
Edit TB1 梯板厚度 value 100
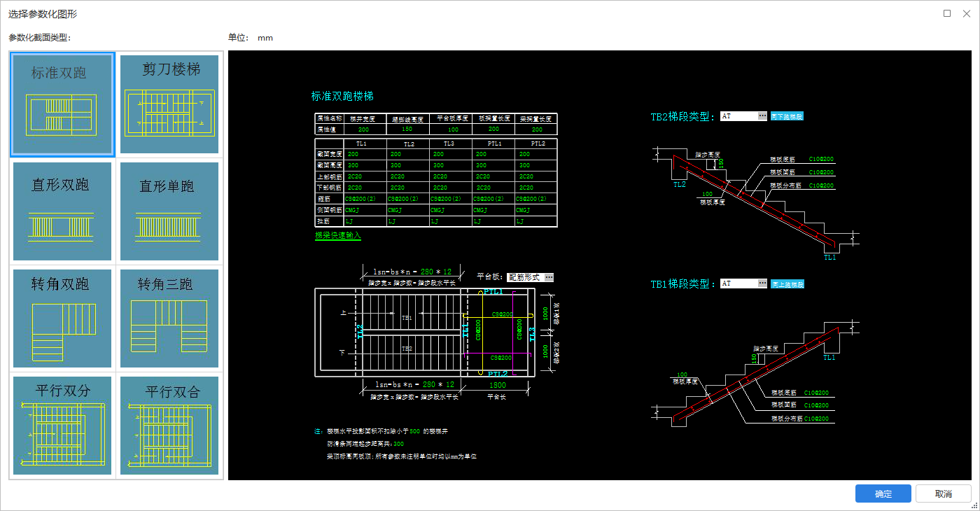pos(682,374)
